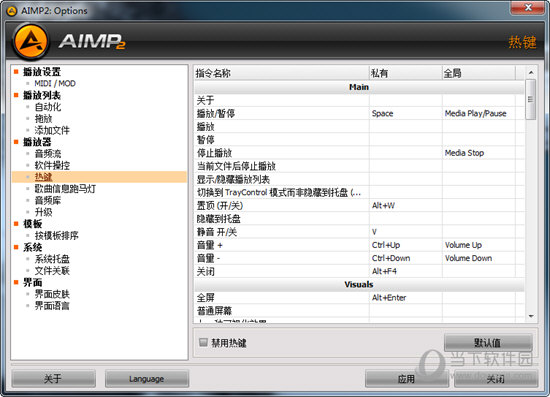Click the Ctrl+Up hotkey cell
The image size is (550, 397).
405,245
